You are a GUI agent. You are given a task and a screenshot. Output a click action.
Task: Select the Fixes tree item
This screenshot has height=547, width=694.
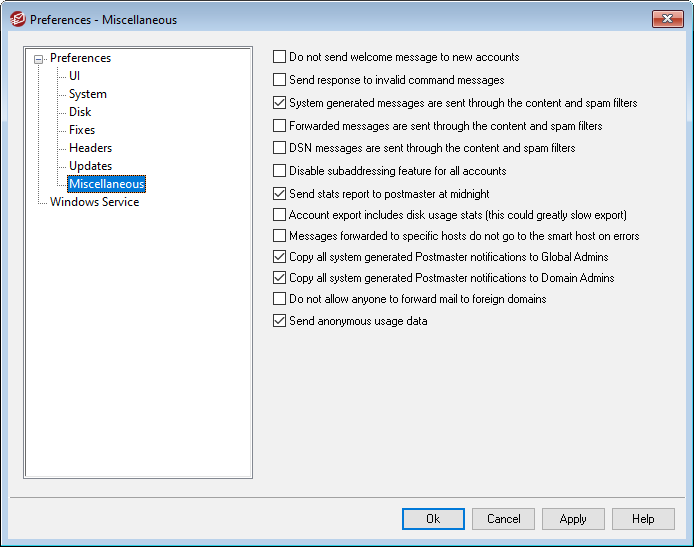coord(82,130)
